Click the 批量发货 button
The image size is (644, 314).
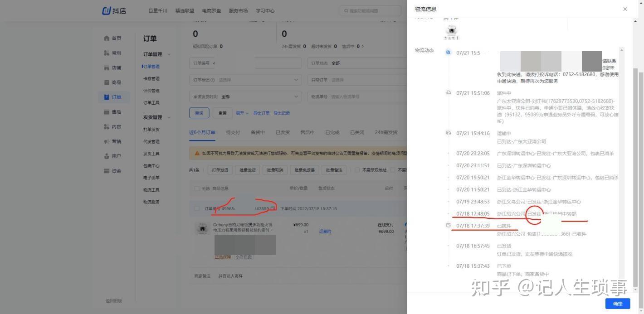click(248, 170)
